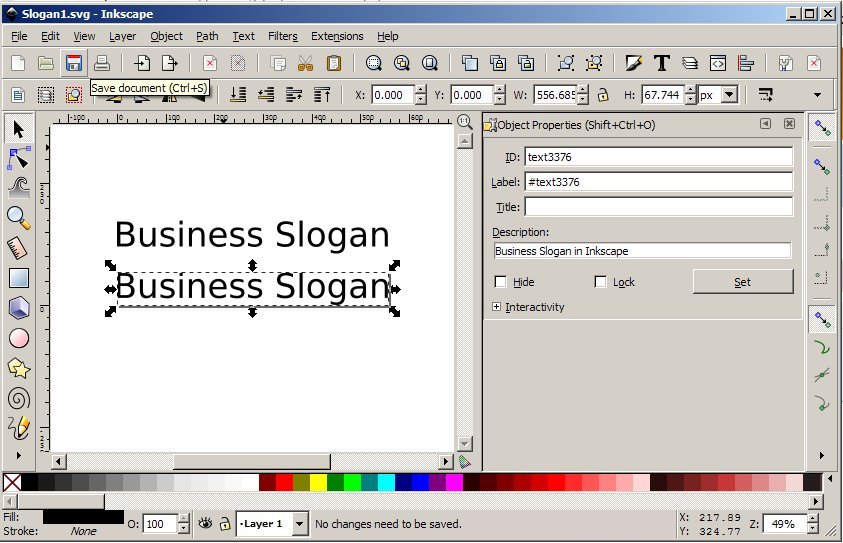Pick the magenta palette swatch

454,482
